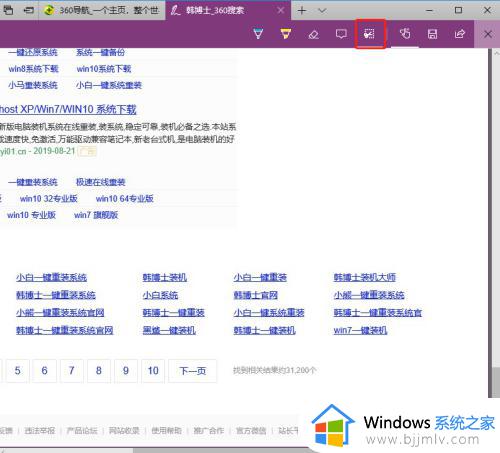Visit the win10系统下载 link
Image resolution: width=500 pixels, height=453 pixels.
(x=104, y=69)
